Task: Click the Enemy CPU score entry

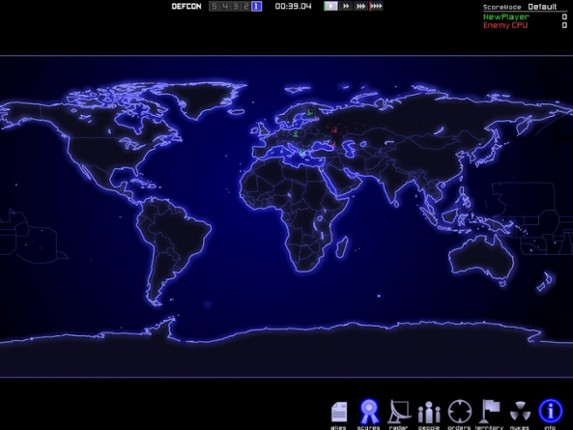Action: coord(505,25)
